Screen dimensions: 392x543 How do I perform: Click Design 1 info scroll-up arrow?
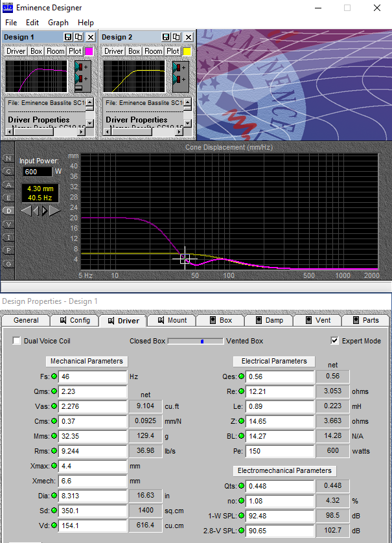pos(89,102)
